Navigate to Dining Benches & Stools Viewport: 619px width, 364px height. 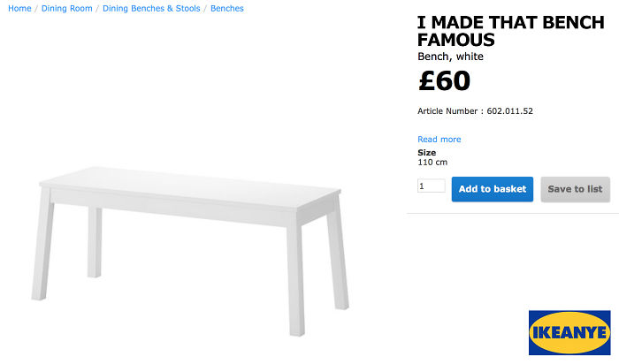[x=151, y=9]
